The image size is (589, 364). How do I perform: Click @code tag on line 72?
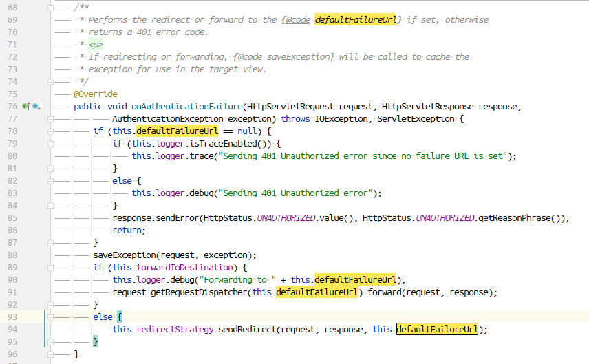click(250, 56)
